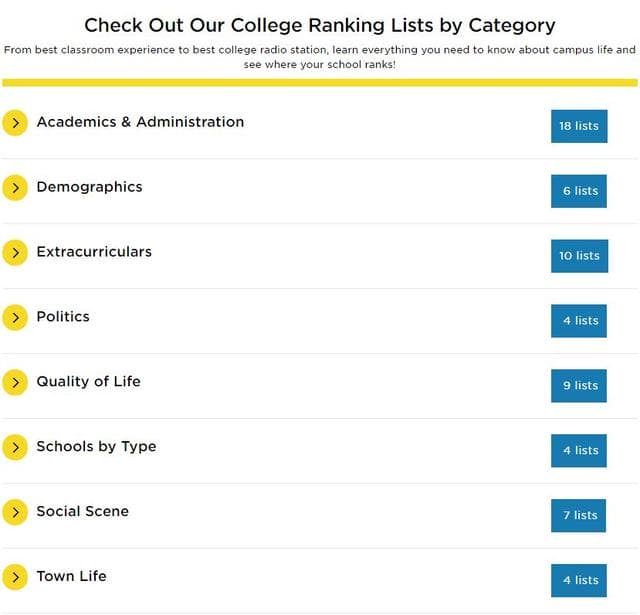640x615 pixels.
Task: Open Academics & Administration category link
Action: point(140,122)
